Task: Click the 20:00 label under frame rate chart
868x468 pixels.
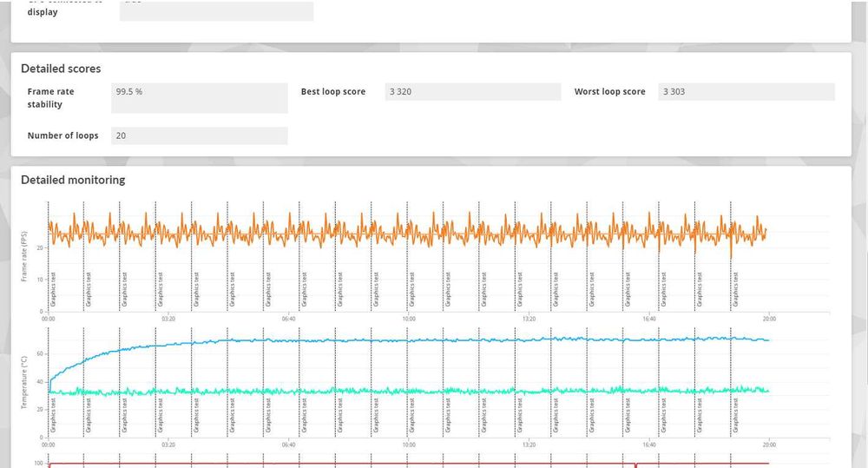Action: (769, 319)
